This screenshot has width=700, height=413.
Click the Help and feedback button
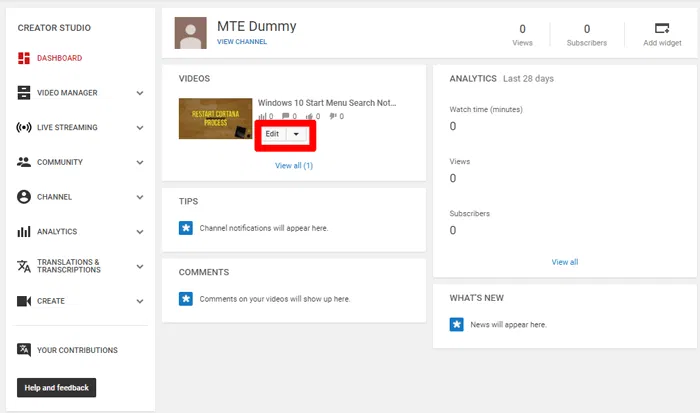point(57,388)
